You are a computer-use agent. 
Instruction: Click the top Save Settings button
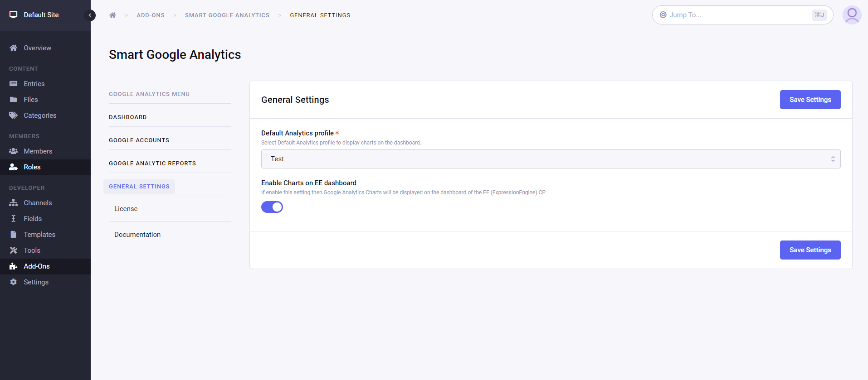pyautogui.click(x=810, y=100)
